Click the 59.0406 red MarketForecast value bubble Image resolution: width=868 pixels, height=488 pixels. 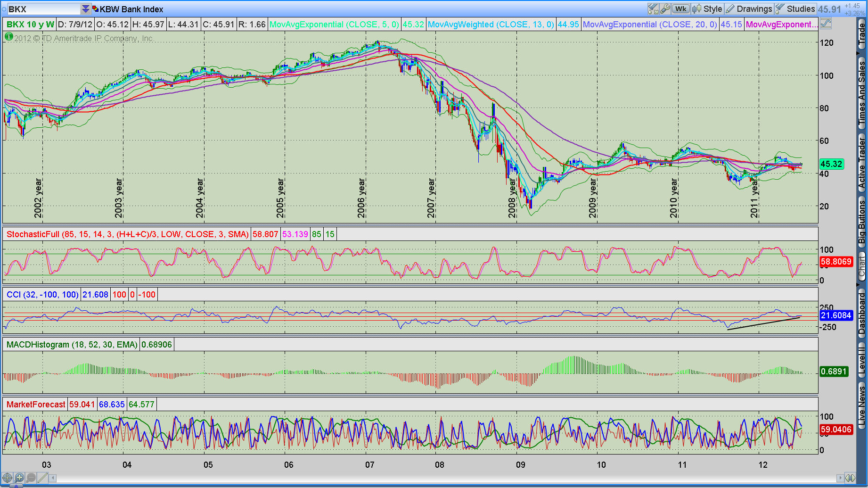pos(836,430)
